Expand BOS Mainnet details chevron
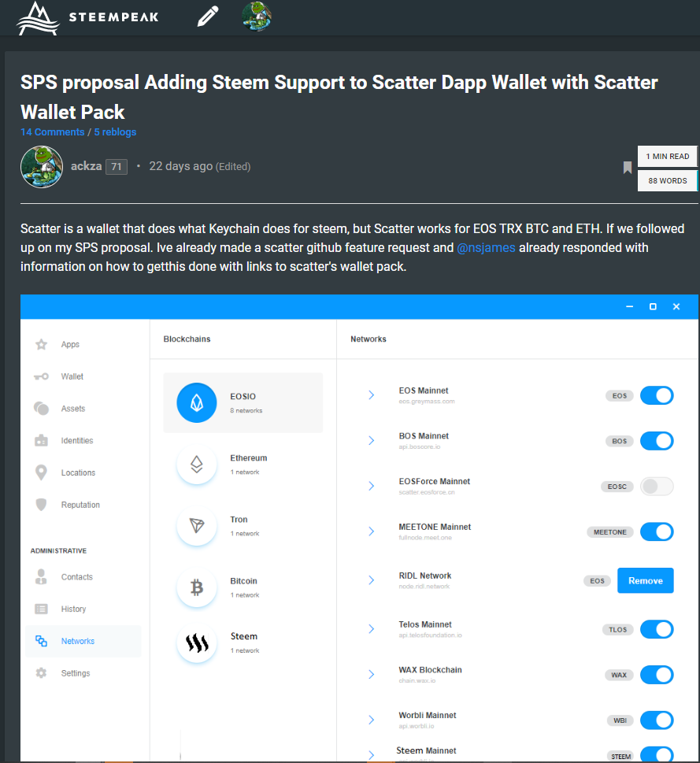700x763 pixels. (x=371, y=440)
